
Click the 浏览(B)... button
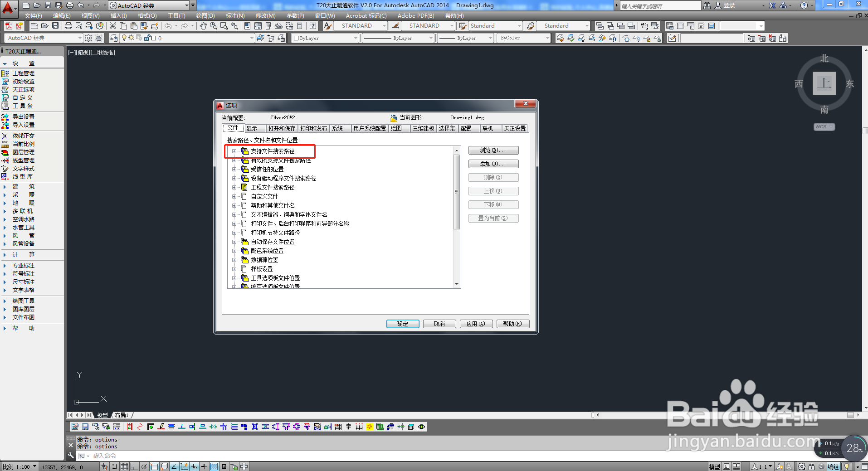click(x=493, y=150)
